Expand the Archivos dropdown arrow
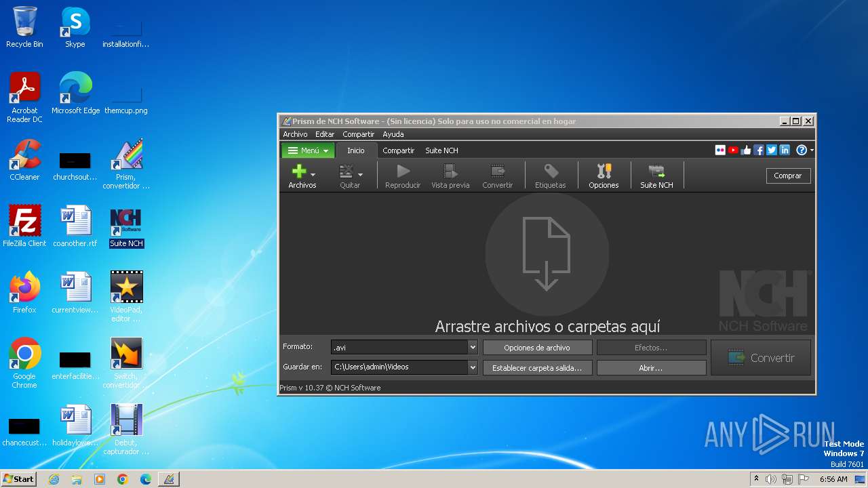 [313, 175]
